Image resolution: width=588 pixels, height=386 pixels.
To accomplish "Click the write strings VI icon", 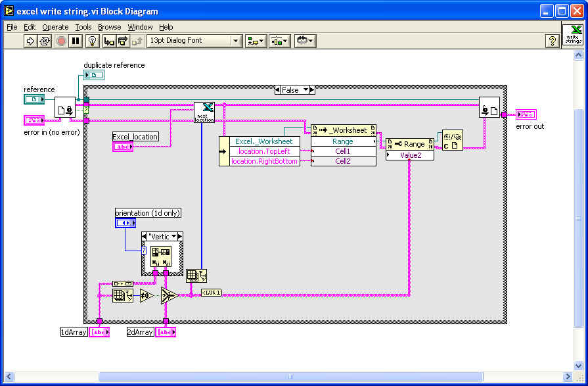I will pyautogui.click(x=573, y=35).
